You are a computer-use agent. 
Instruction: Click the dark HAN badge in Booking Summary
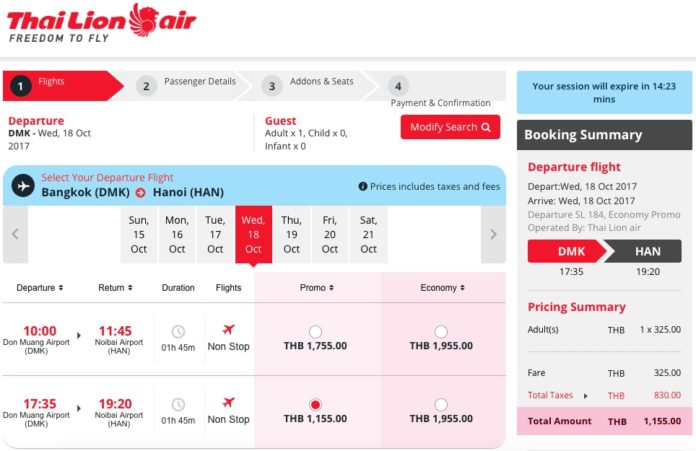(x=644, y=251)
